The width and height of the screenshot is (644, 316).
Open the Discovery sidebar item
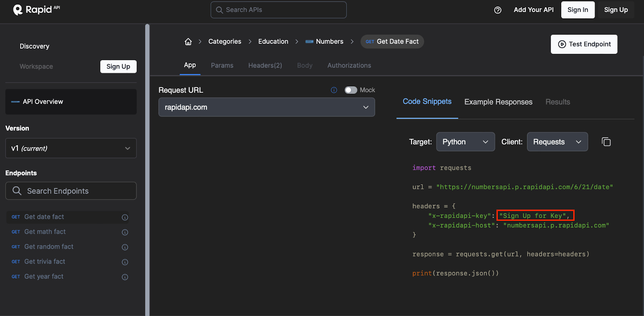point(35,46)
